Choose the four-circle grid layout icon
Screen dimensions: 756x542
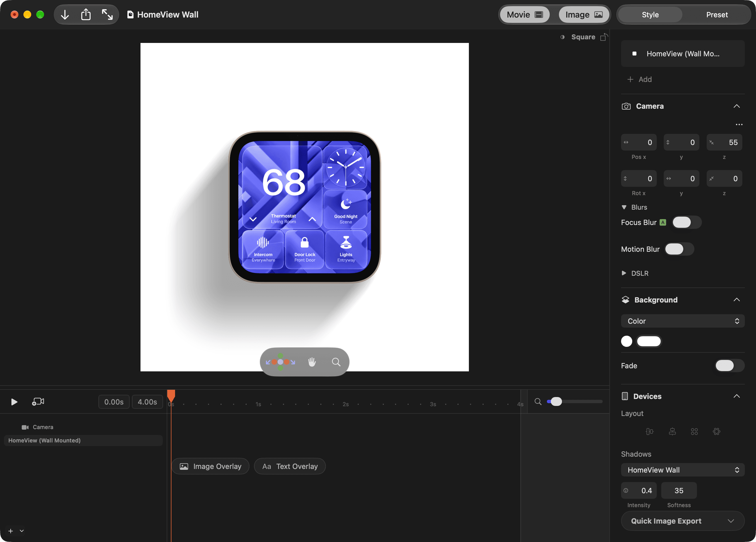point(694,432)
